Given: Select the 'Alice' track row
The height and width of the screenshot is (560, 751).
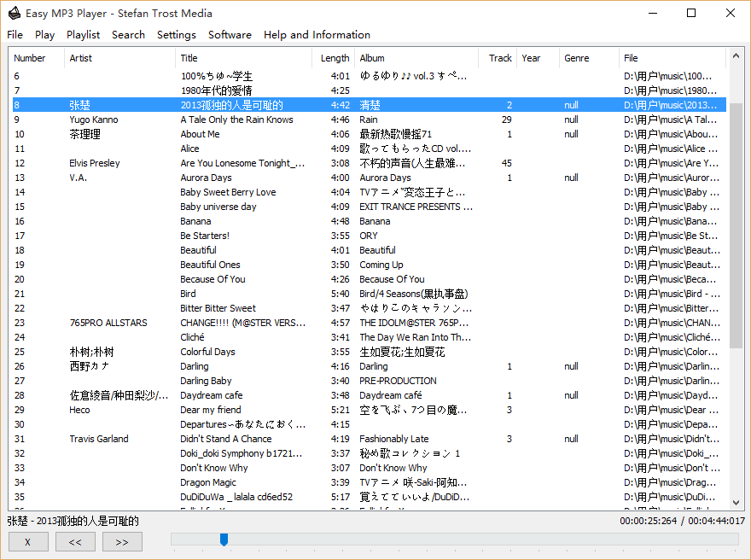Looking at the screenshot, I should (x=370, y=149).
